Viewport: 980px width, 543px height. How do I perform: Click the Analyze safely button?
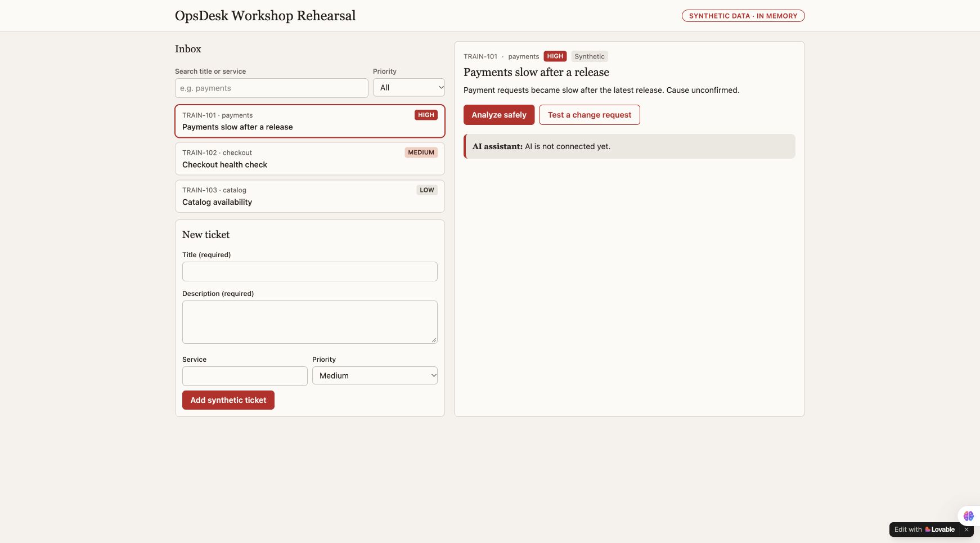click(x=499, y=115)
